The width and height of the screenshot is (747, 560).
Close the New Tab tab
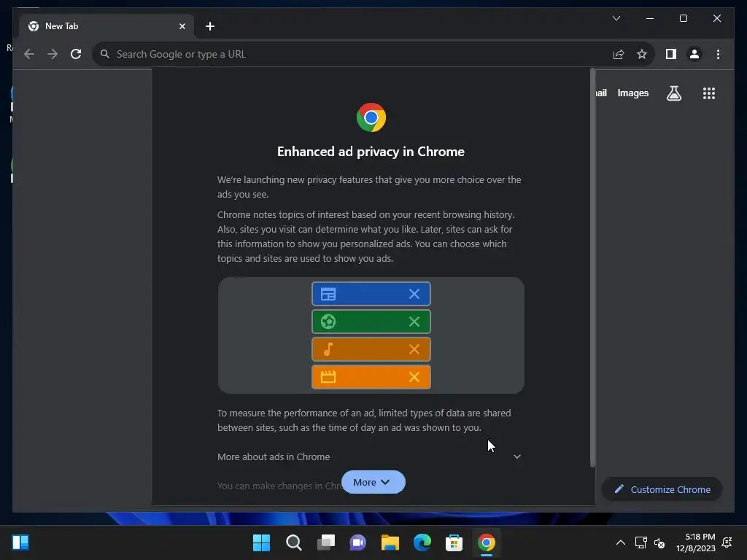coord(182,26)
